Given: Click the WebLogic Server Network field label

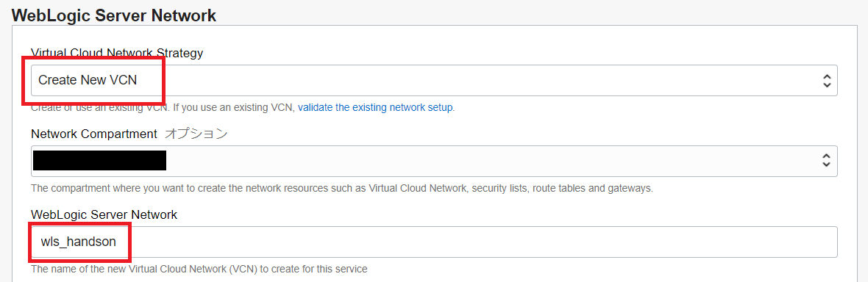Looking at the screenshot, I should (104, 214).
